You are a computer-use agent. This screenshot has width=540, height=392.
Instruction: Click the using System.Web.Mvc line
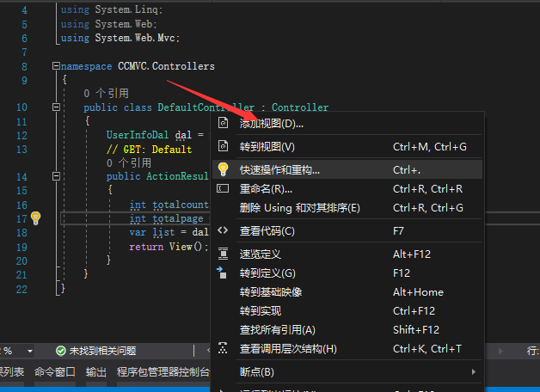(x=120, y=38)
